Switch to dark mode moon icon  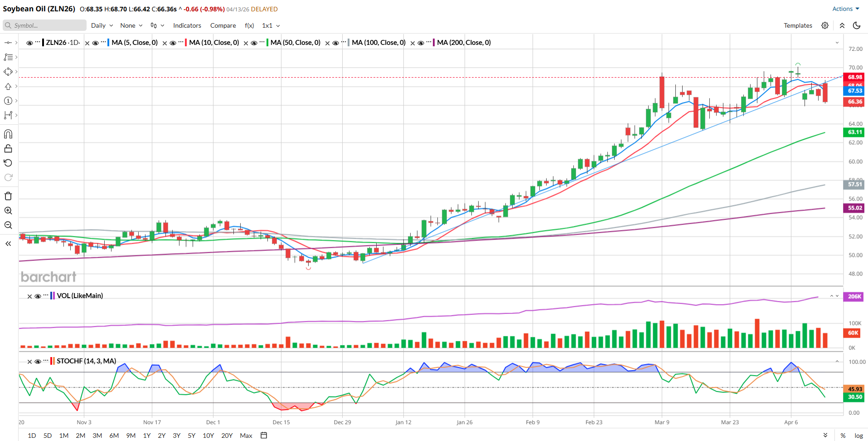coord(857,25)
